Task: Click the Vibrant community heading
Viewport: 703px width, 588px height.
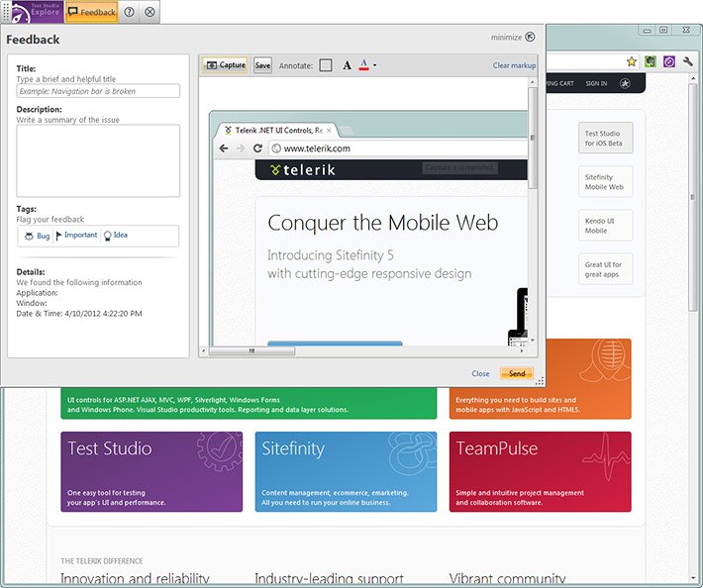Action: (x=508, y=579)
